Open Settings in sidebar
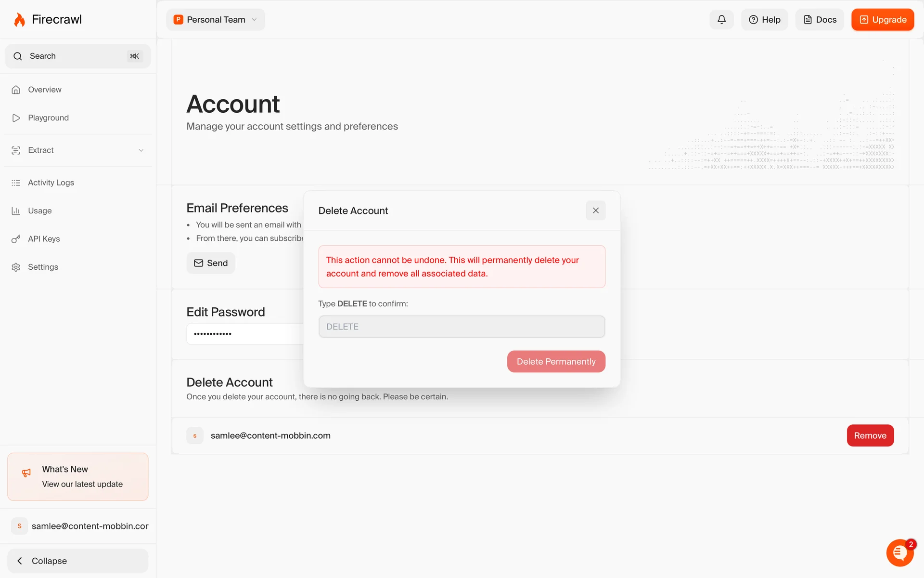 point(43,267)
